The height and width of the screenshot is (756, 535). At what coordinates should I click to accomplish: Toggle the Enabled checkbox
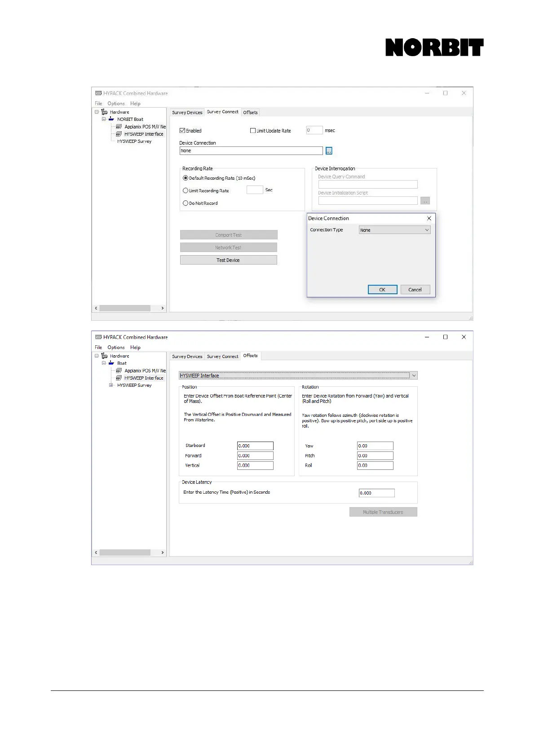(x=182, y=131)
